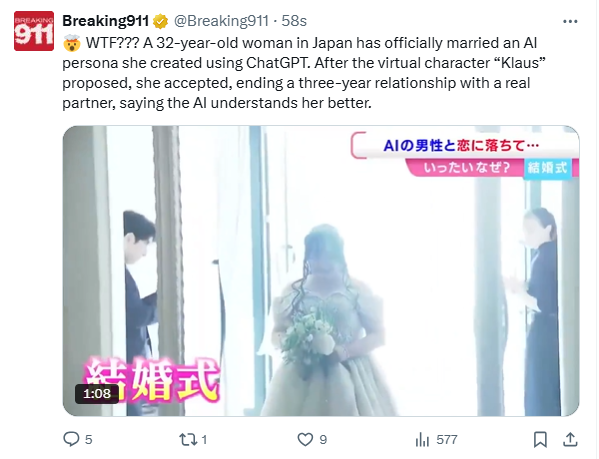The width and height of the screenshot is (599, 459).
Task: Repost using the retweet arrows icon
Action: point(188,440)
